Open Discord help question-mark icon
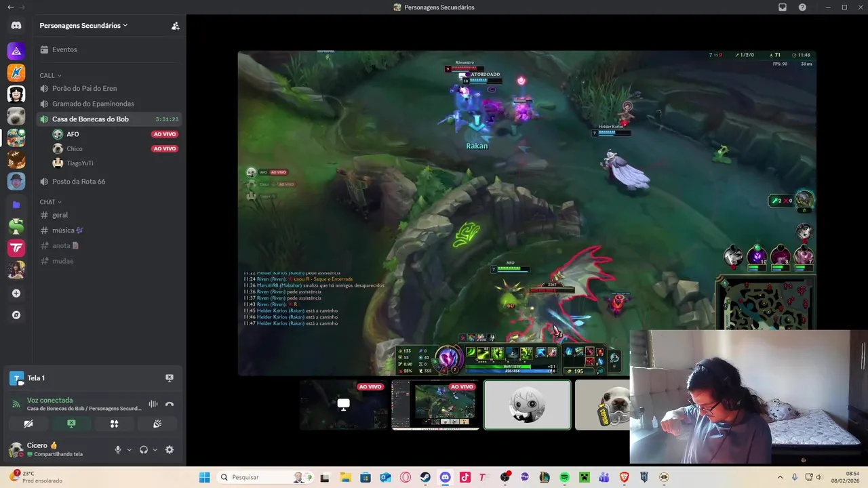This screenshot has height=488, width=868. [803, 7]
